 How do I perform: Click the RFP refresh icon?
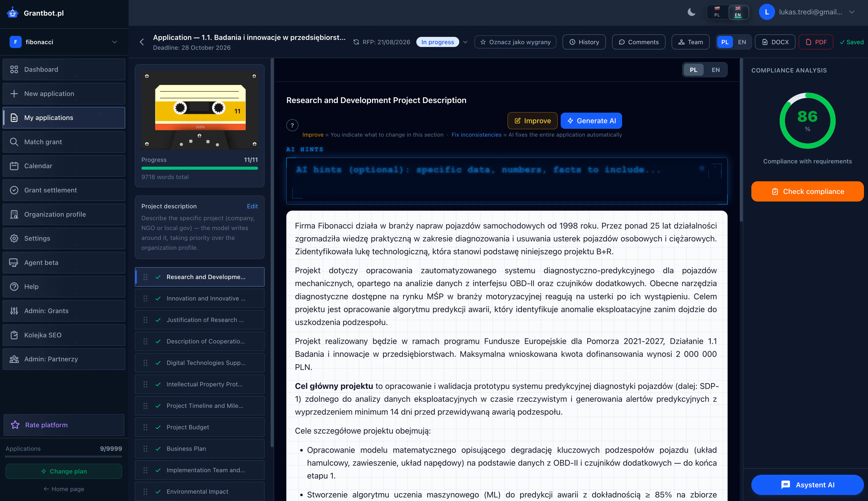356,42
